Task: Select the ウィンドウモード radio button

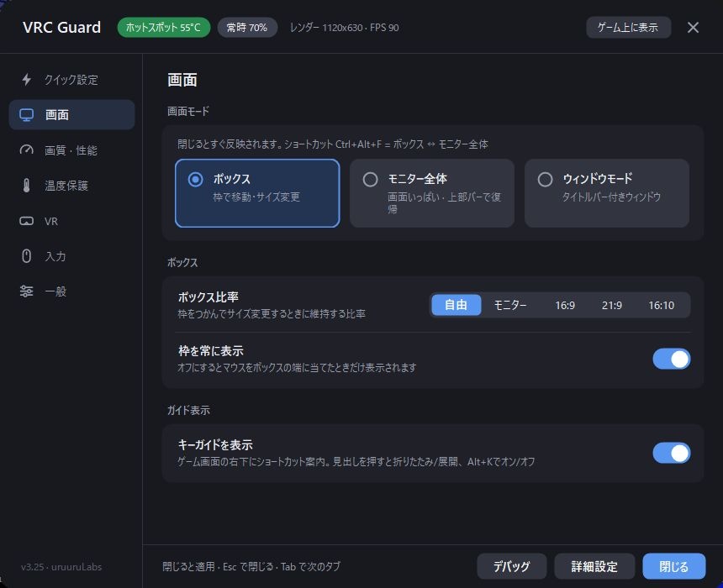Action: point(545,179)
